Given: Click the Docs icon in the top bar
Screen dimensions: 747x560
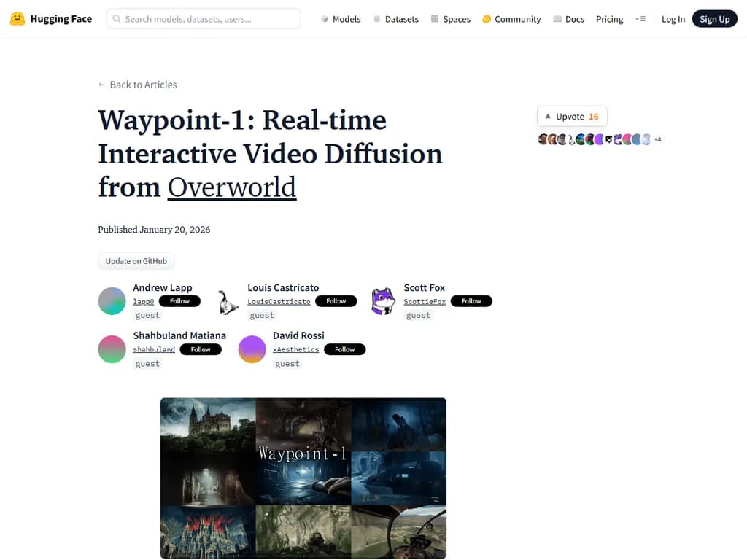Looking at the screenshot, I should [557, 18].
